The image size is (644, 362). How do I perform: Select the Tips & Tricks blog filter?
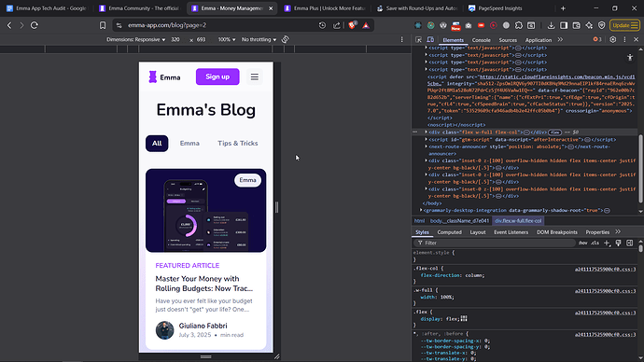[x=238, y=144]
